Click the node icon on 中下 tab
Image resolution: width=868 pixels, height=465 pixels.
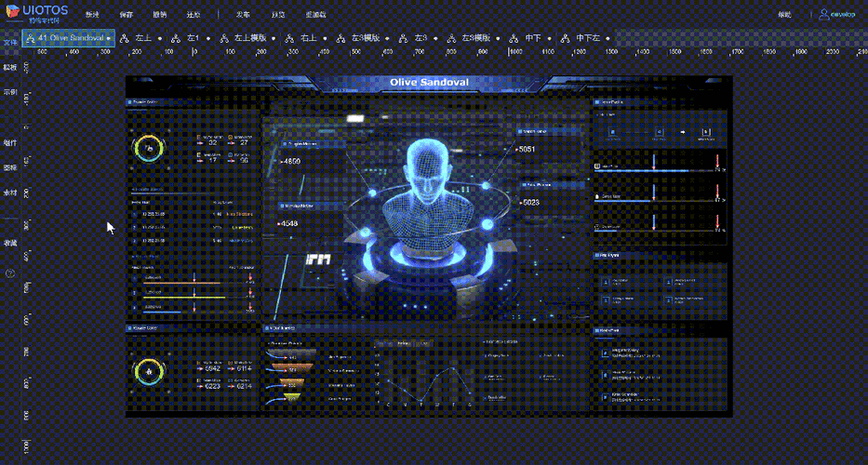pyautogui.click(x=514, y=38)
